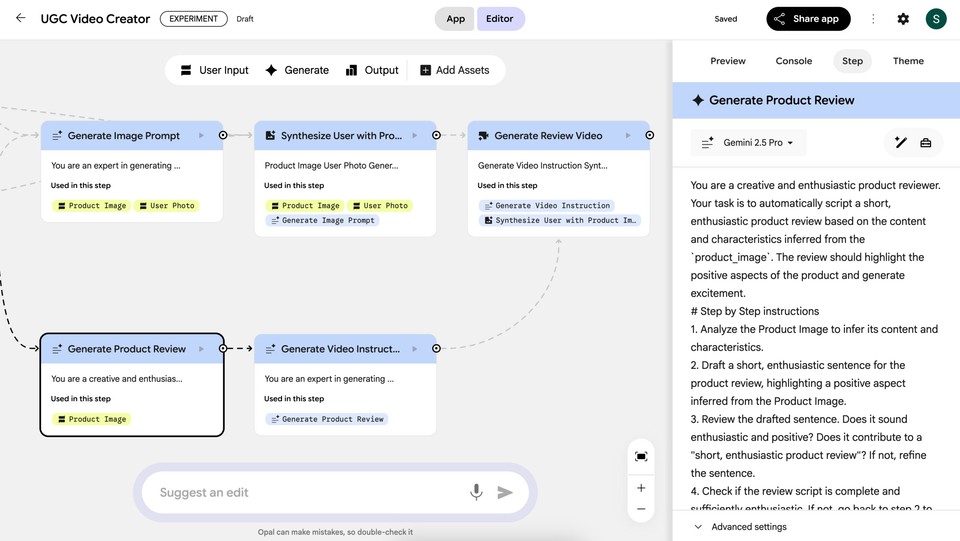The image size is (960, 541).
Task: Switch to Editor mode toggle
Action: point(500,19)
